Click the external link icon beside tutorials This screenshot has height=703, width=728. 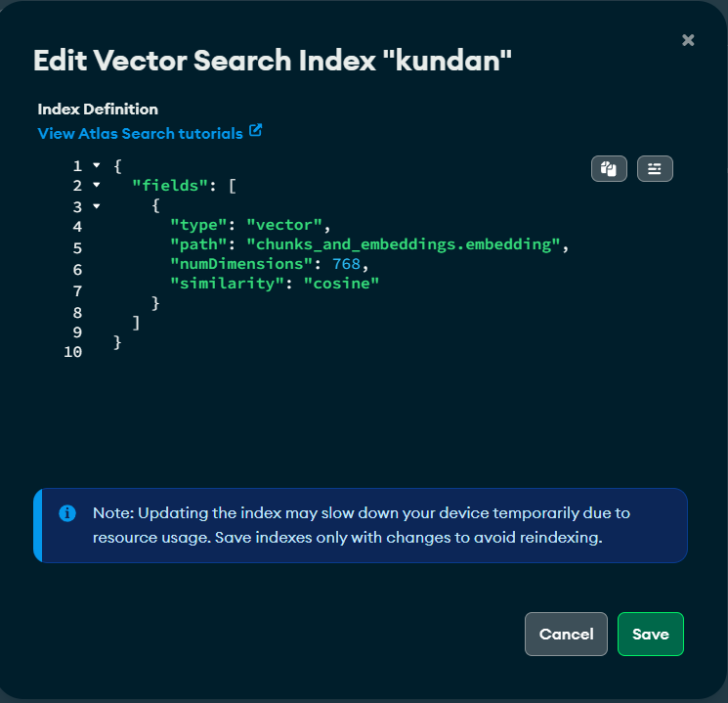(x=256, y=131)
